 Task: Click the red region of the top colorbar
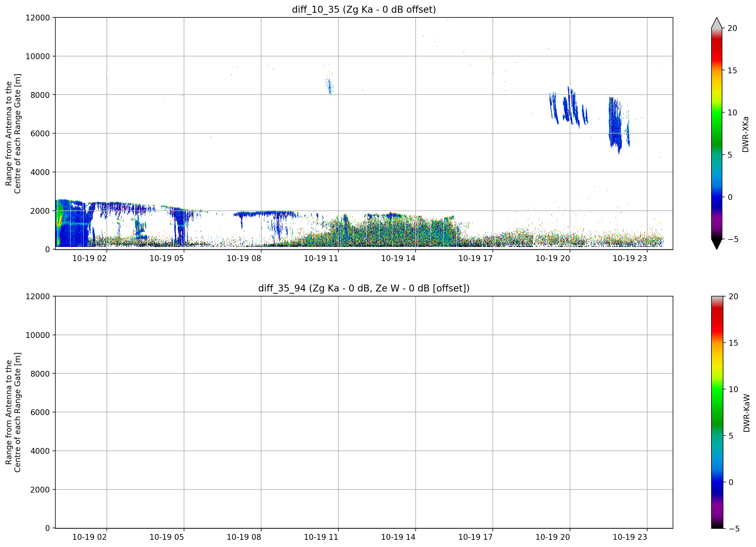pyautogui.click(x=717, y=50)
